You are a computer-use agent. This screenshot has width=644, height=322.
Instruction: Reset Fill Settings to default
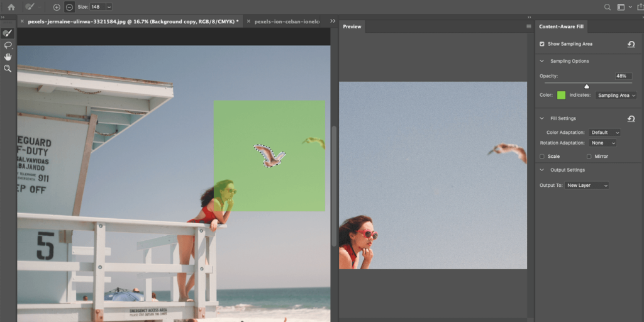coord(631,119)
